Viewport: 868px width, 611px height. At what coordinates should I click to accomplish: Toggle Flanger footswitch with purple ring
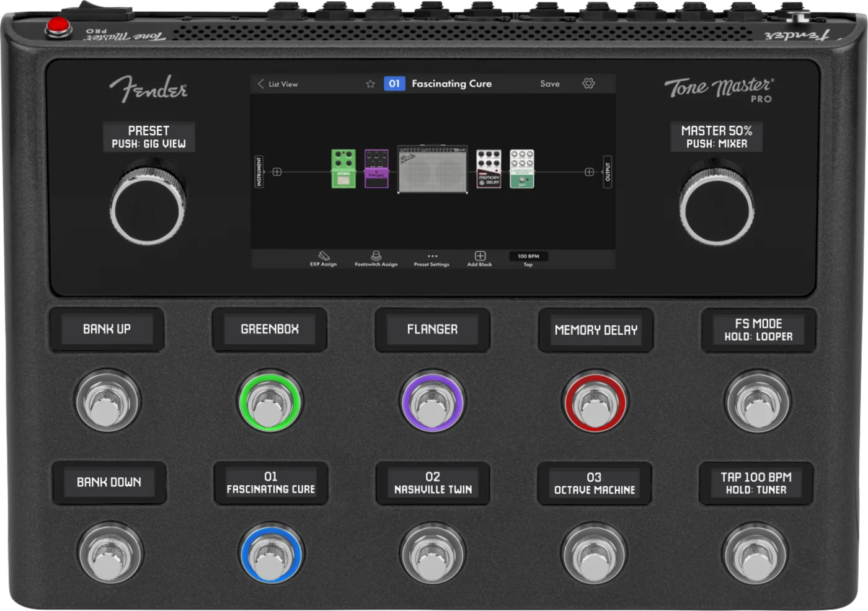point(432,402)
